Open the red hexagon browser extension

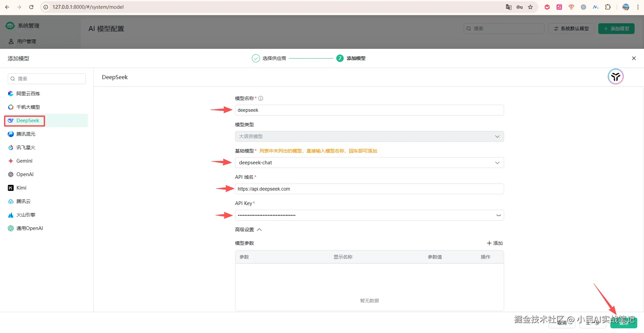coord(547,7)
